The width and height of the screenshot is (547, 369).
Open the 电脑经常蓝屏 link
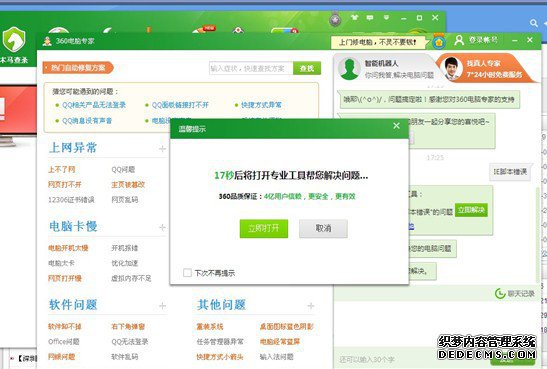click(x=280, y=342)
